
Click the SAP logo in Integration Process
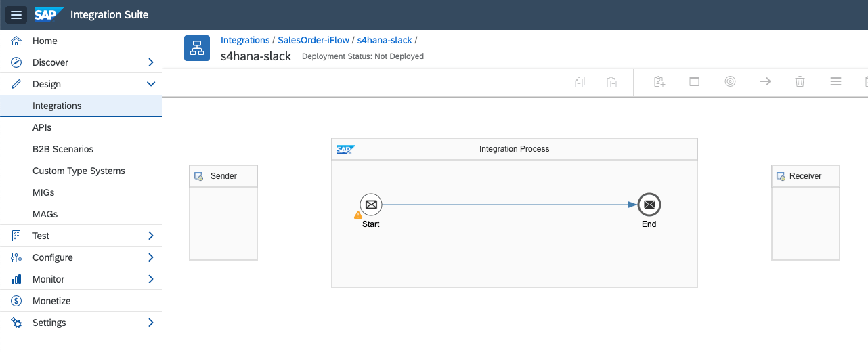345,150
